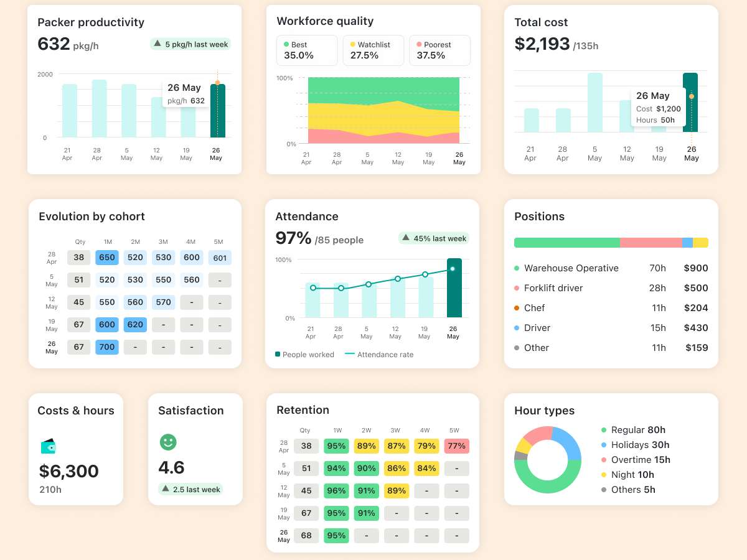Click the cohort cell showing 620
Image resolution: width=747 pixels, height=560 pixels.
(x=135, y=325)
